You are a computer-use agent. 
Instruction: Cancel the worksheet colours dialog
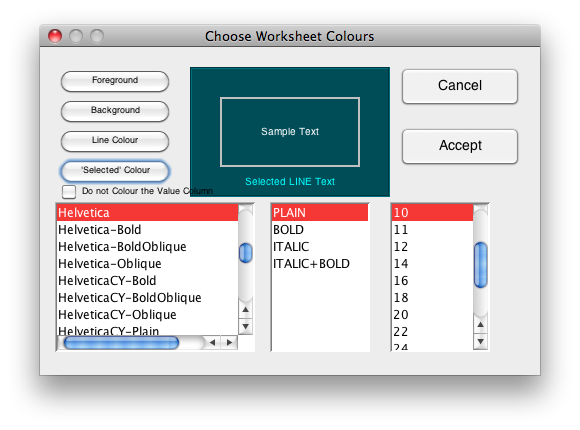click(x=460, y=86)
